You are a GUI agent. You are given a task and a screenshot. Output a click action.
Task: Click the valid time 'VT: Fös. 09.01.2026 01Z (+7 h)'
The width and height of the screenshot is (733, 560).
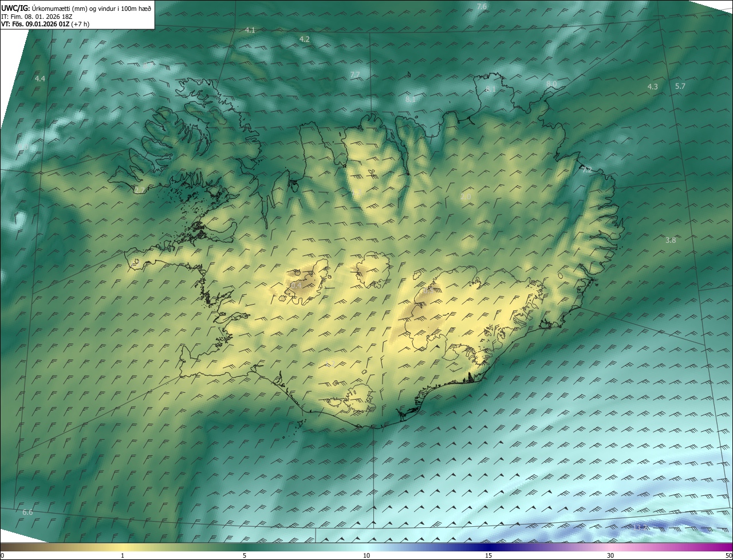point(45,24)
